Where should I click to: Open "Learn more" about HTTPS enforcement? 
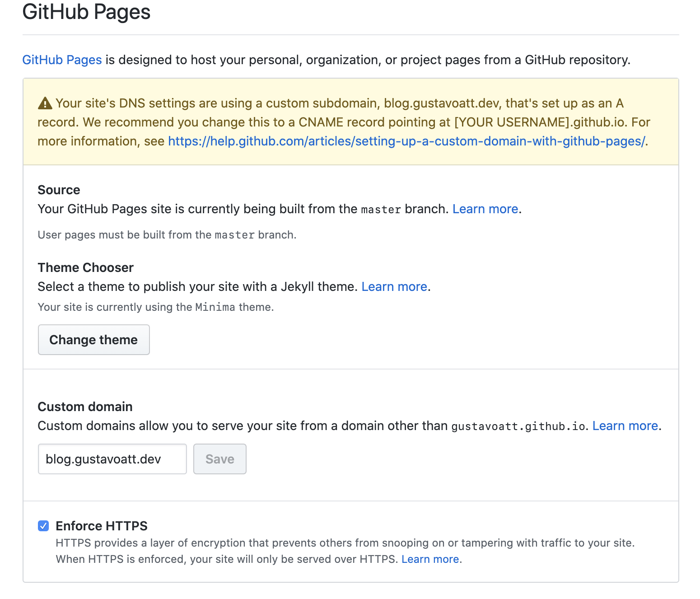pos(429,559)
